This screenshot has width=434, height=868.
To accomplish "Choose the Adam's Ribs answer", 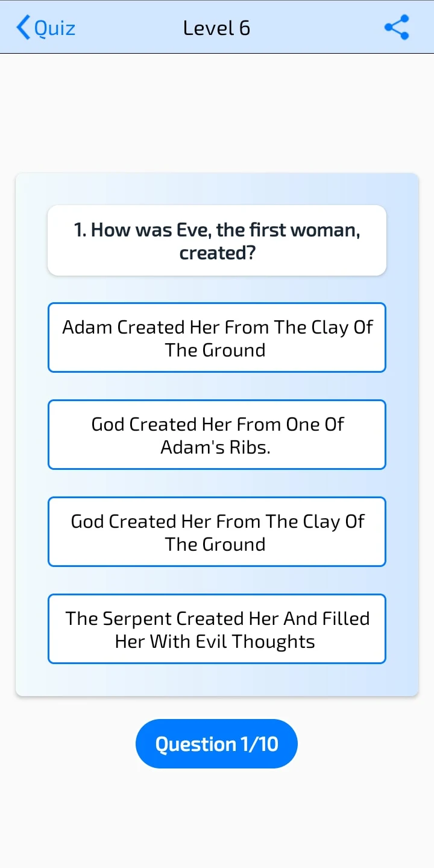I will click(x=217, y=435).
